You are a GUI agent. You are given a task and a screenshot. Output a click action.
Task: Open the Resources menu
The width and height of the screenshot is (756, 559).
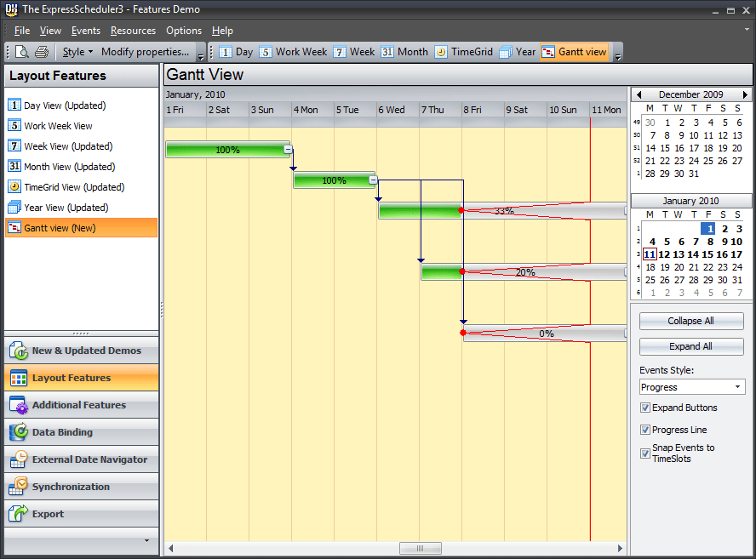(x=133, y=31)
